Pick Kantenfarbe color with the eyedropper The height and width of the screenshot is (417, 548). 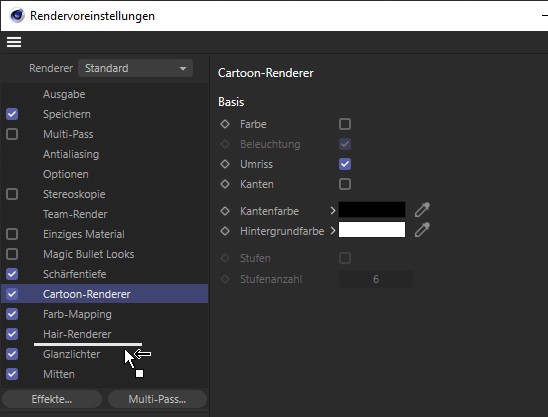tap(422, 210)
